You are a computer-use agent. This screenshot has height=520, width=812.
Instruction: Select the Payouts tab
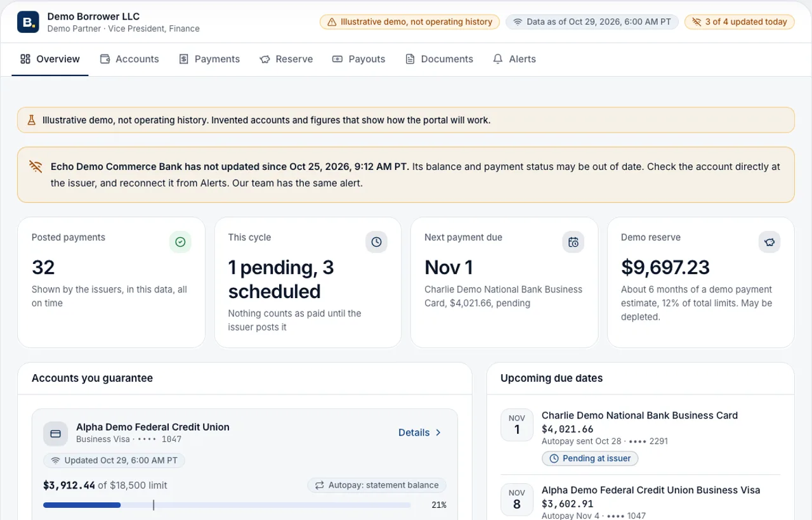pos(358,59)
